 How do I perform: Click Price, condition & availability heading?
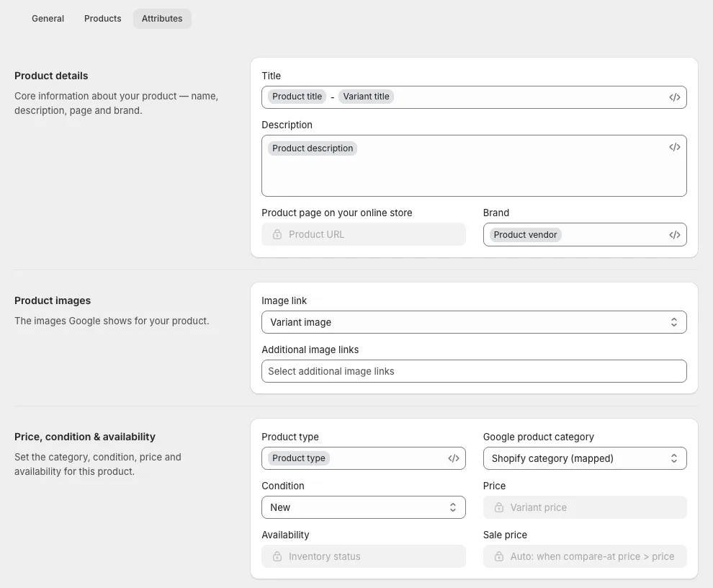coord(84,437)
